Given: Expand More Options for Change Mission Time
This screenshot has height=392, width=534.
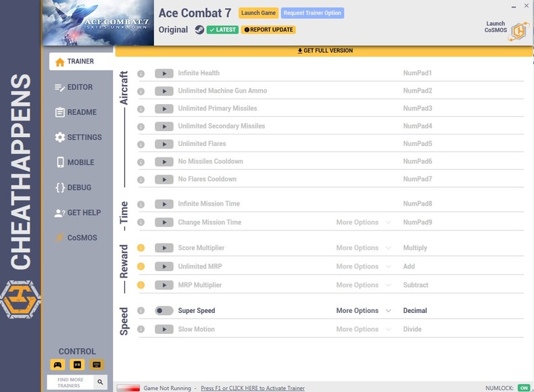Looking at the screenshot, I should (x=364, y=222).
